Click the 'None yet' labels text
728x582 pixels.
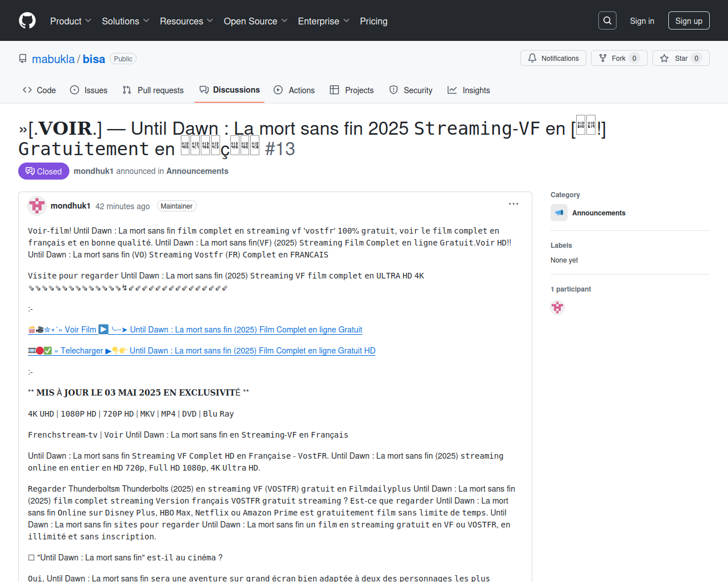564,260
